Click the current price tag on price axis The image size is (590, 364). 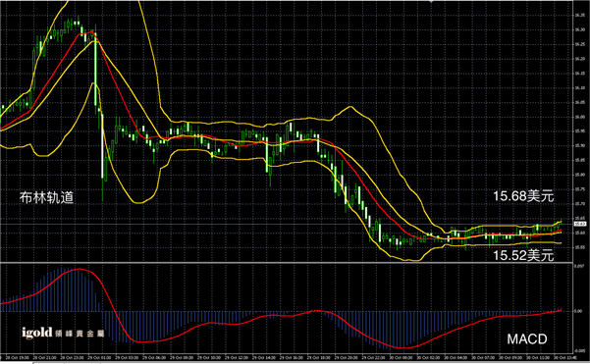coord(580,224)
